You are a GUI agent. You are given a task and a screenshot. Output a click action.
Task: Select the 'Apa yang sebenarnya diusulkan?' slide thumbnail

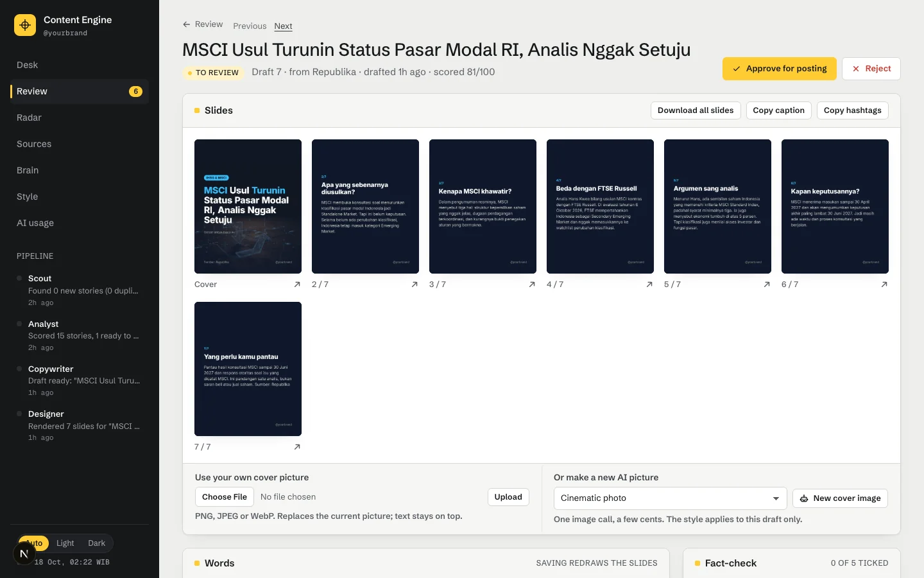(x=365, y=206)
